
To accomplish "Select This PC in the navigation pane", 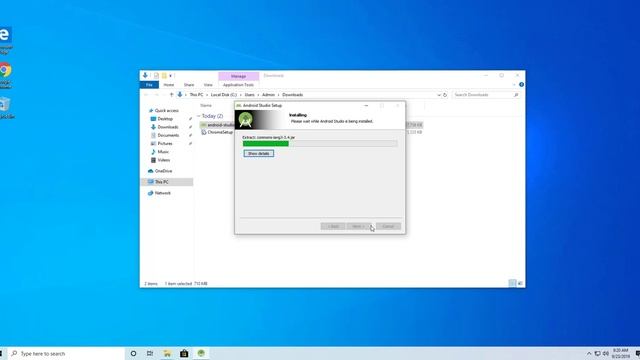I will coord(161,182).
